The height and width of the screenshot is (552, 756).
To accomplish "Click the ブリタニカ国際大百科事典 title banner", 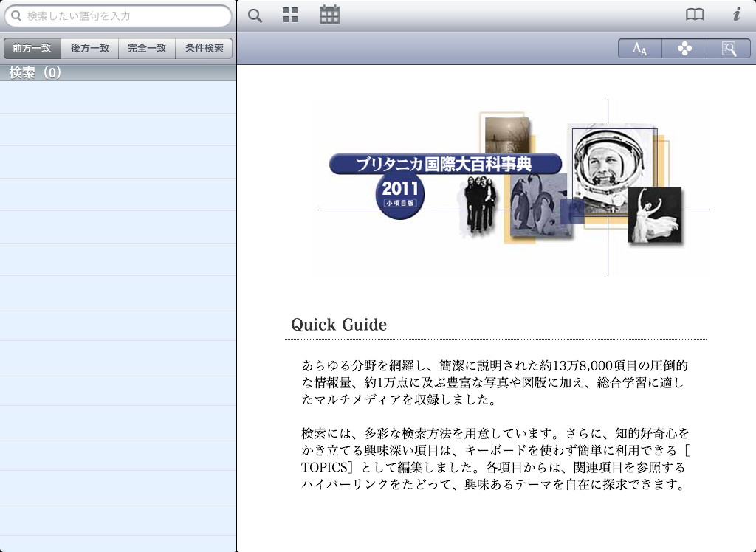I will click(445, 164).
